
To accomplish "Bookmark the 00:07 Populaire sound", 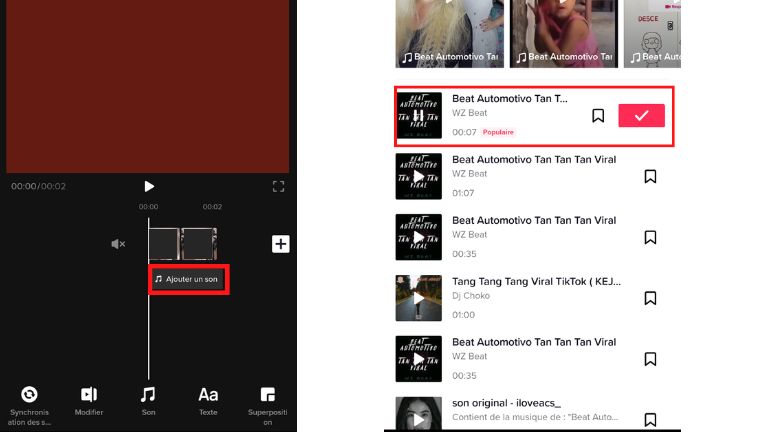I will (x=598, y=116).
